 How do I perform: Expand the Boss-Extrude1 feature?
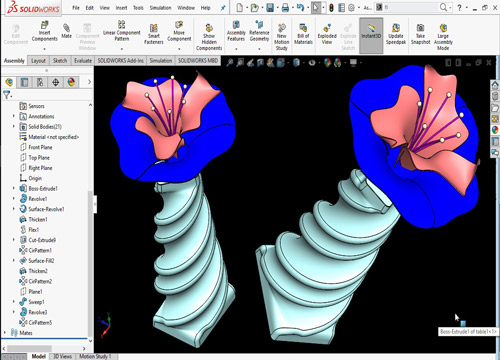(x=14, y=188)
